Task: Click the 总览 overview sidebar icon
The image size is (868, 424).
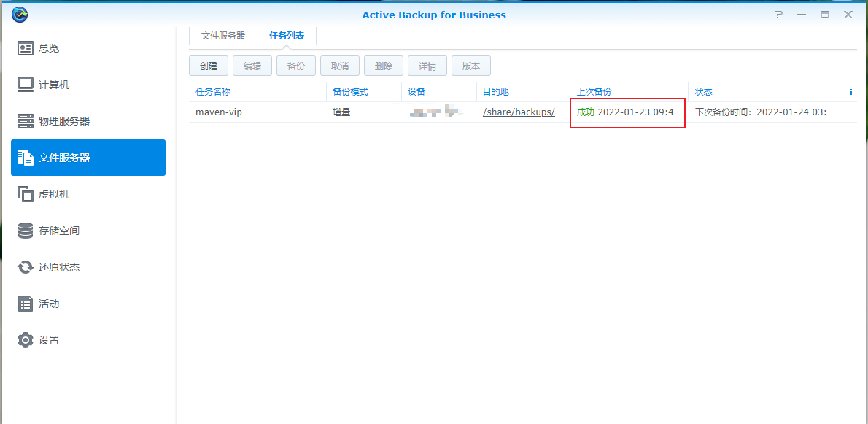Action: (26, 48)
